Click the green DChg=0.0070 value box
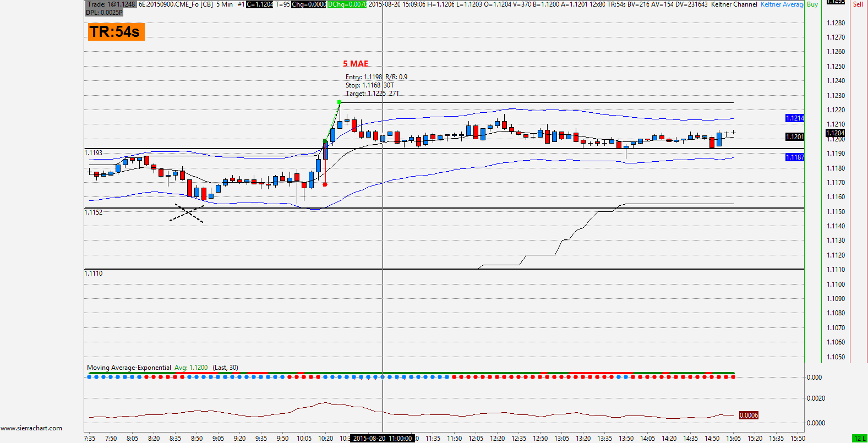The image size is (868, 443). pyautogui.click(x=347, y=4)
